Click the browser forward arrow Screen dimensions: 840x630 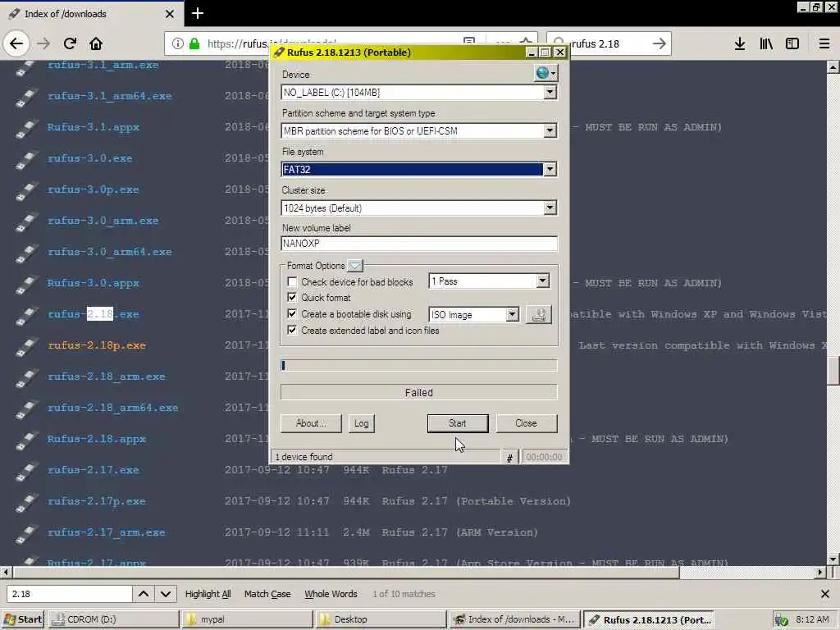(x=43, y=43)
